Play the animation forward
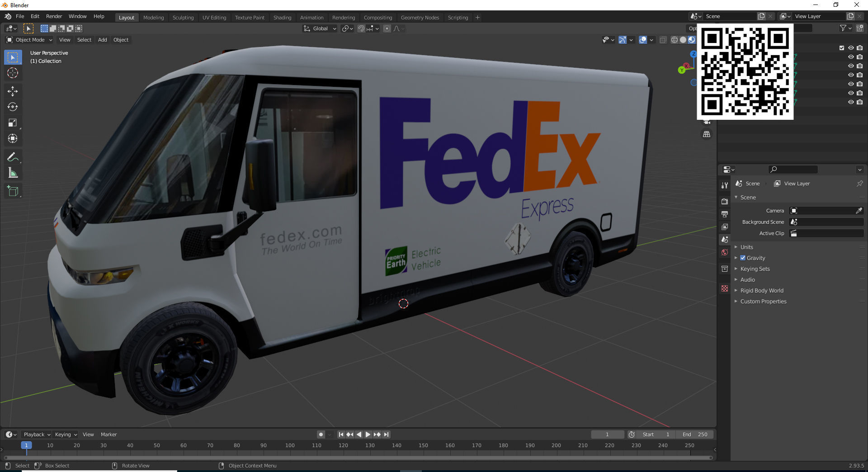 click(368, 434)
